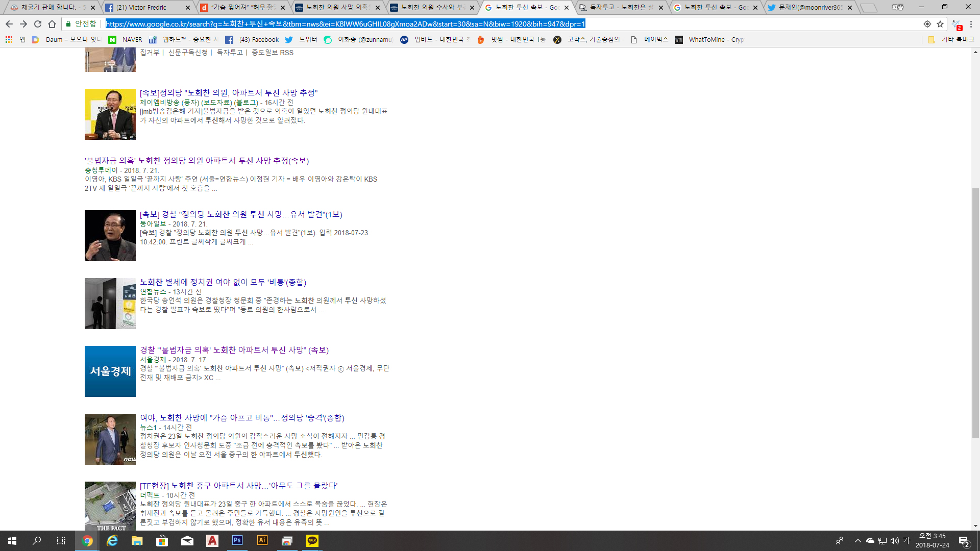
Task: Open the 서울경제 article thumbnail
Action: click(110, 371)
